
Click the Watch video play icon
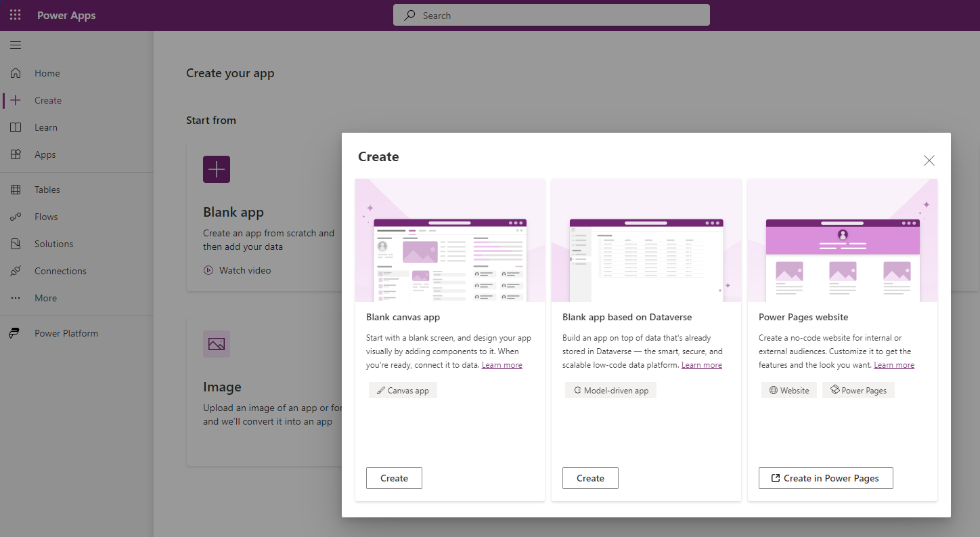[208, 270]
